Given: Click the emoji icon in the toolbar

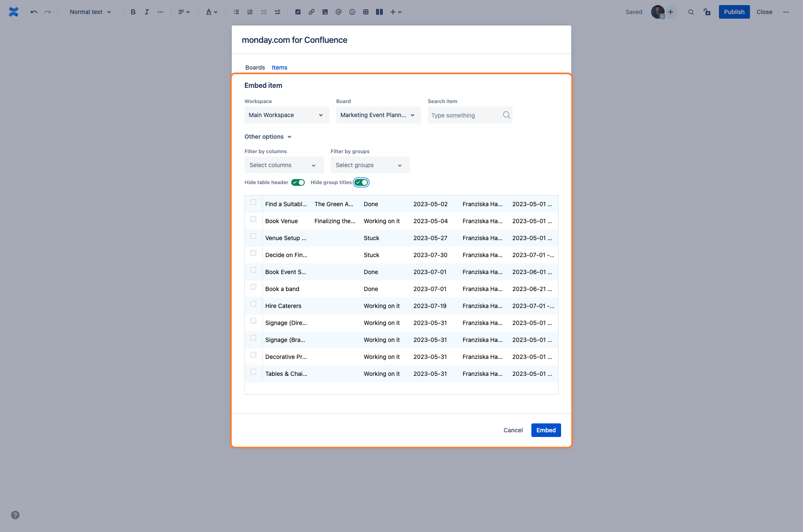Looking at the screenshot, I should point(352,12).
